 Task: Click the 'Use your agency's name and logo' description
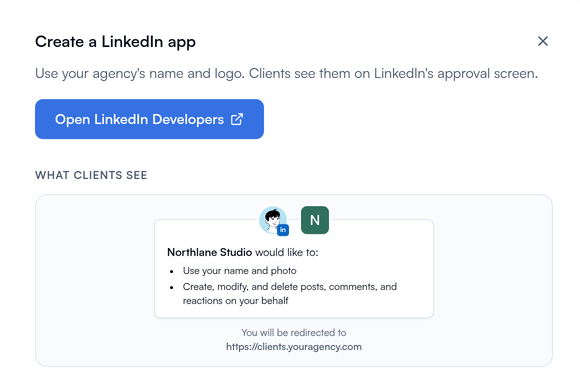point(286,74)
